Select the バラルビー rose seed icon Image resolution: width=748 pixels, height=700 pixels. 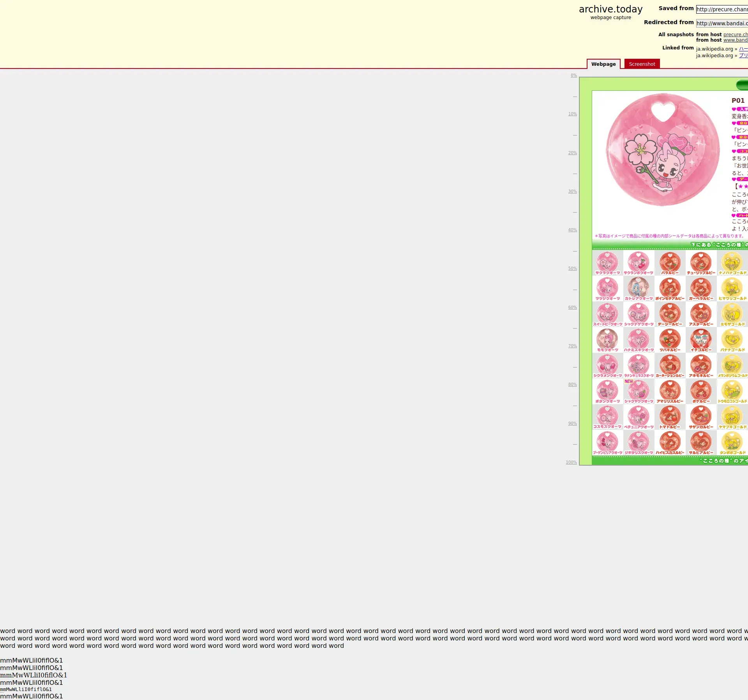670,262
